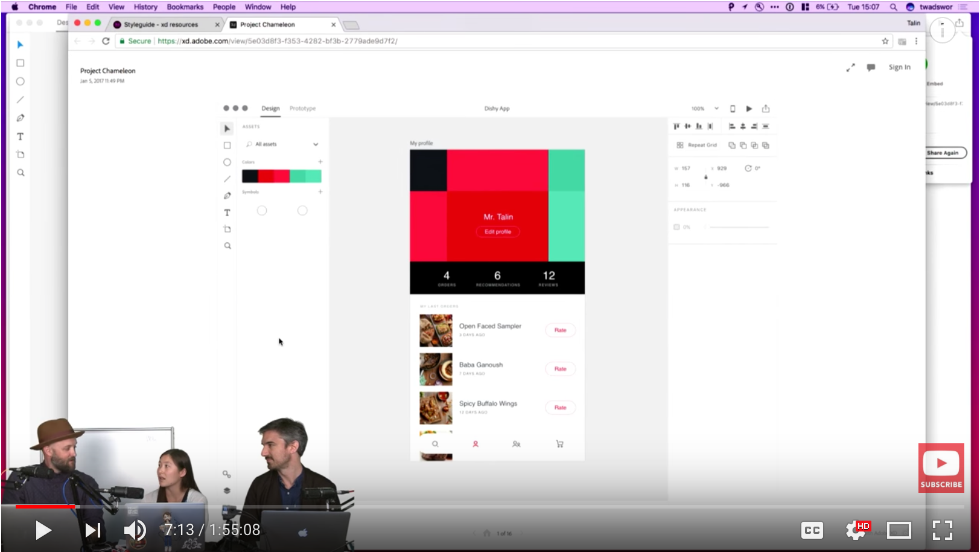Click the W width field showing 157
980x552 pixels.
coord(686,168)
